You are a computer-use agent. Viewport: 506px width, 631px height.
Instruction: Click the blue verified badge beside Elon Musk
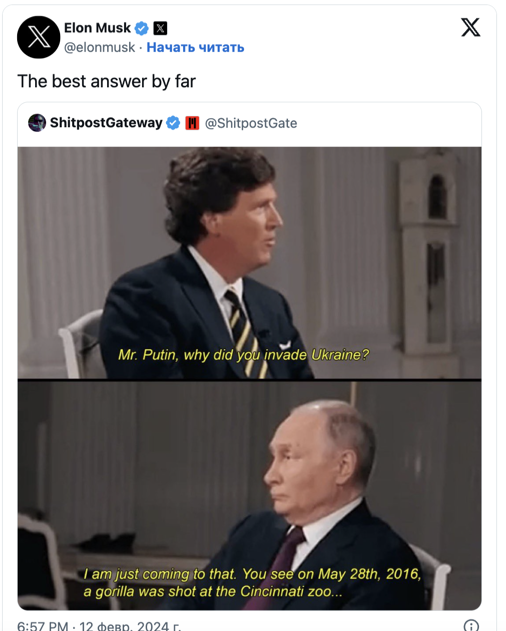141,28
